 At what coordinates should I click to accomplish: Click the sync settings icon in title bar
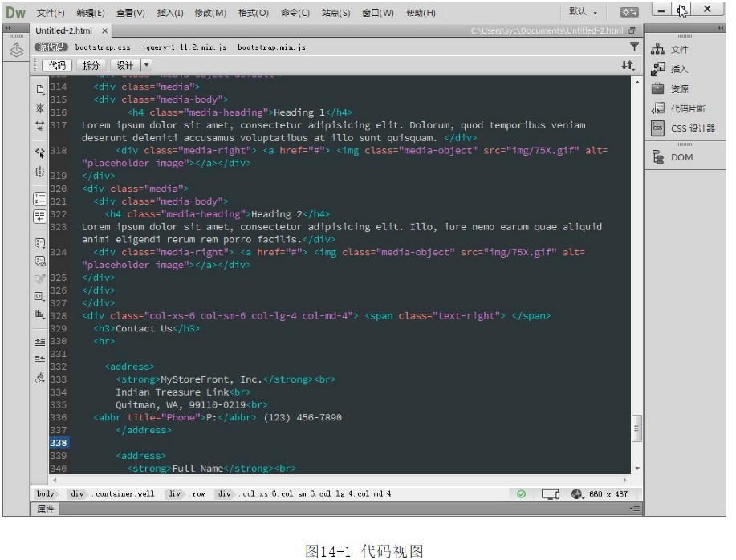(x=630, y=12)
